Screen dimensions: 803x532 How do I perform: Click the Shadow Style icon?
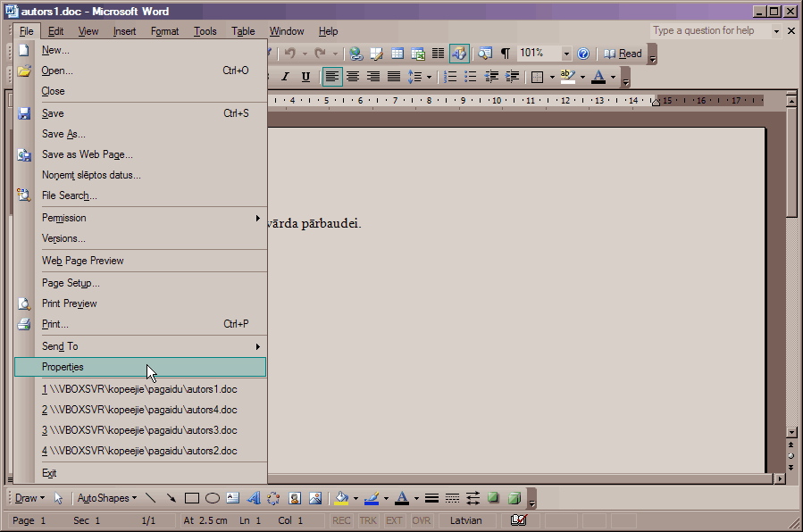click(493, 498)
